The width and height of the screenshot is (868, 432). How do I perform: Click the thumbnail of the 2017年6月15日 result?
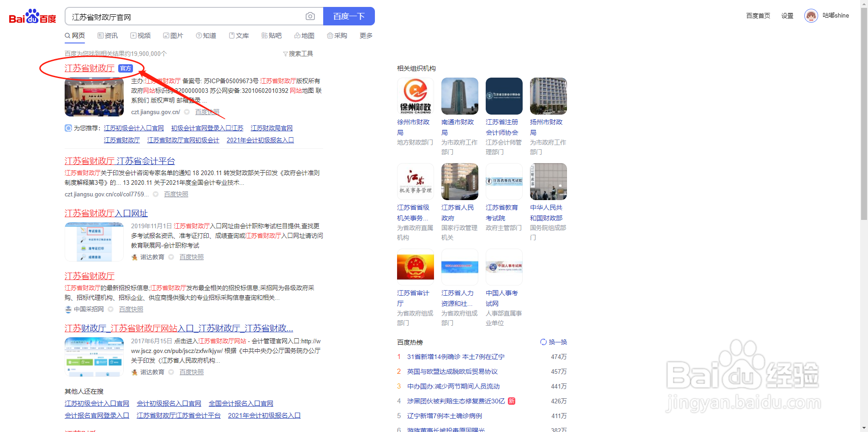(94, 357)
